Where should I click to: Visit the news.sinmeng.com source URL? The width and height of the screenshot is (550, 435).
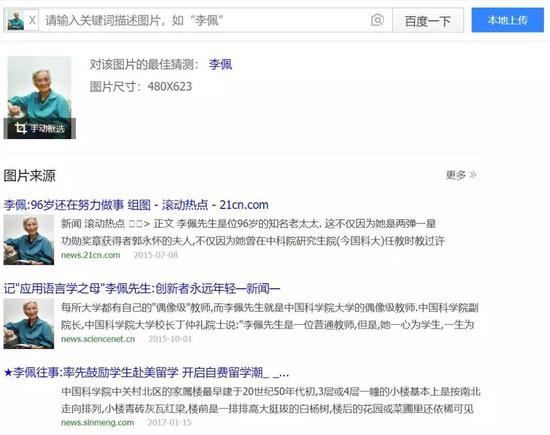[x=98, y=422]
